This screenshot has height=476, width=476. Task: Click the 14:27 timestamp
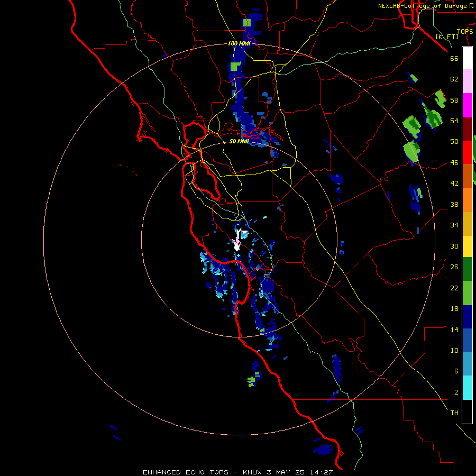[321, 472]
